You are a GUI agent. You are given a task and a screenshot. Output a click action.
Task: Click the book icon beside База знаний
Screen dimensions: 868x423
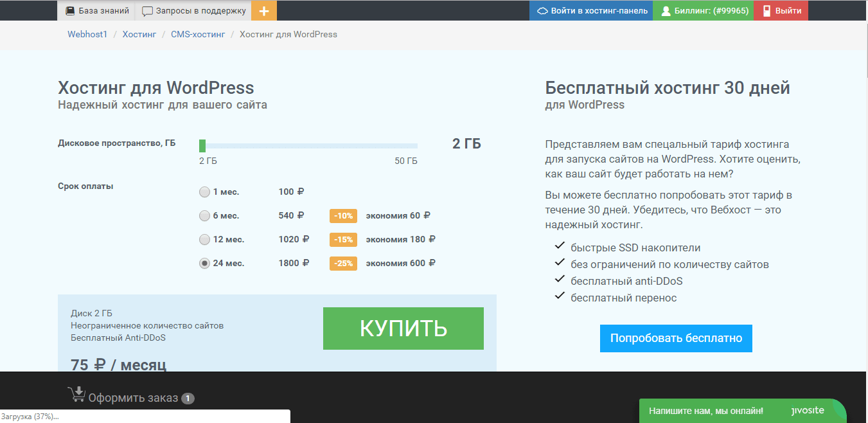coord(70,11)
